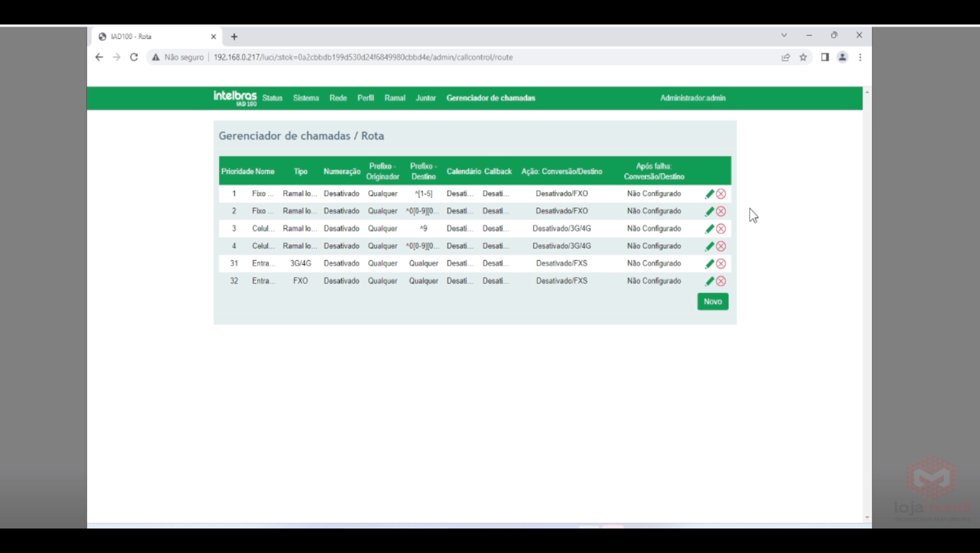Edit route with priority 2
The height and width of the screenshot is (553, 980).
click(710, 211)
